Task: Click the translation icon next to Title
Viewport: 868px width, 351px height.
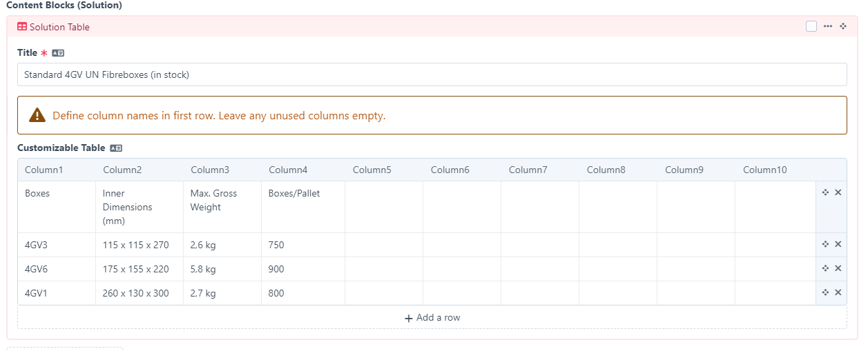Action: pyautogui.click(x=58, y=53)
